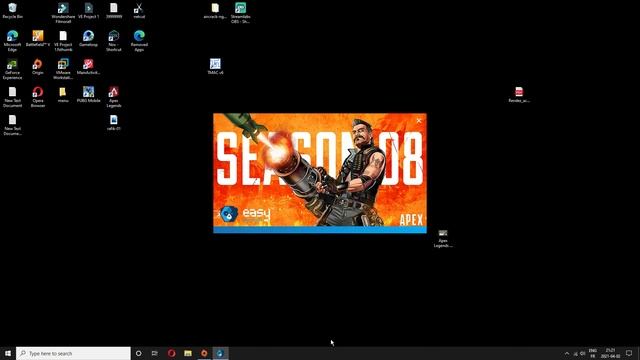Select the TMAC v6 desktop icon

215,67
